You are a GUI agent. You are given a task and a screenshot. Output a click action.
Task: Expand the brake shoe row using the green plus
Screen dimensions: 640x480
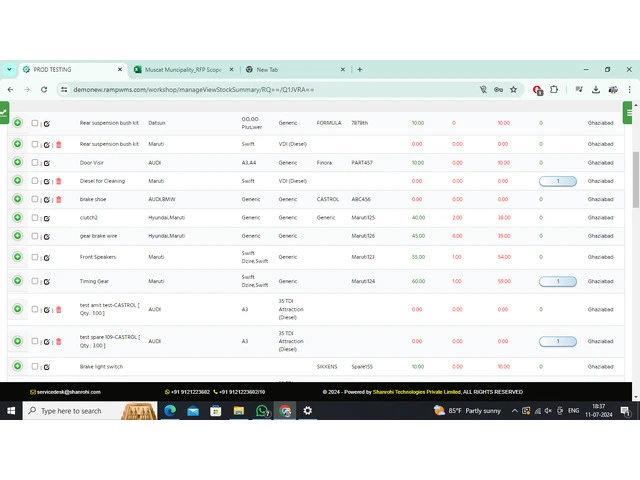[17, 199]
